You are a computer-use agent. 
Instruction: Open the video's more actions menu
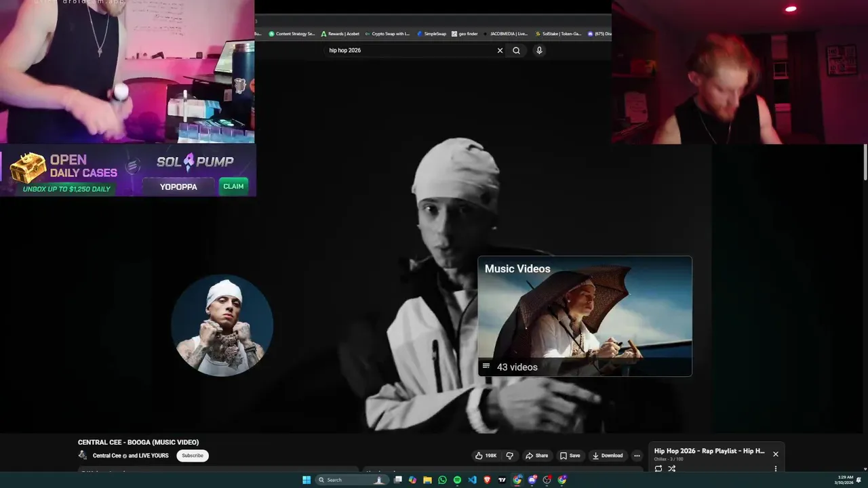click(636, 455)
